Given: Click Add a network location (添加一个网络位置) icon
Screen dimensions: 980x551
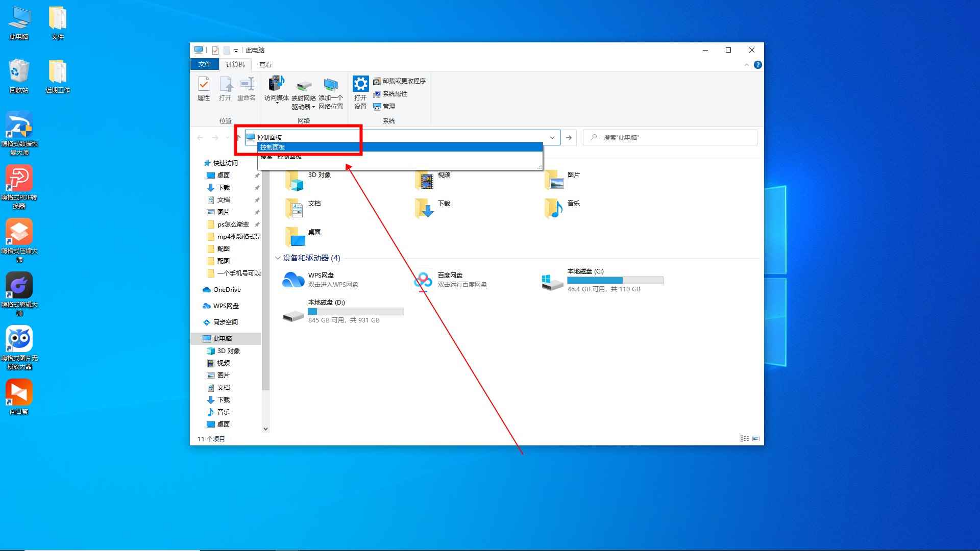Looking at the screenshot, I should (331, 84).
